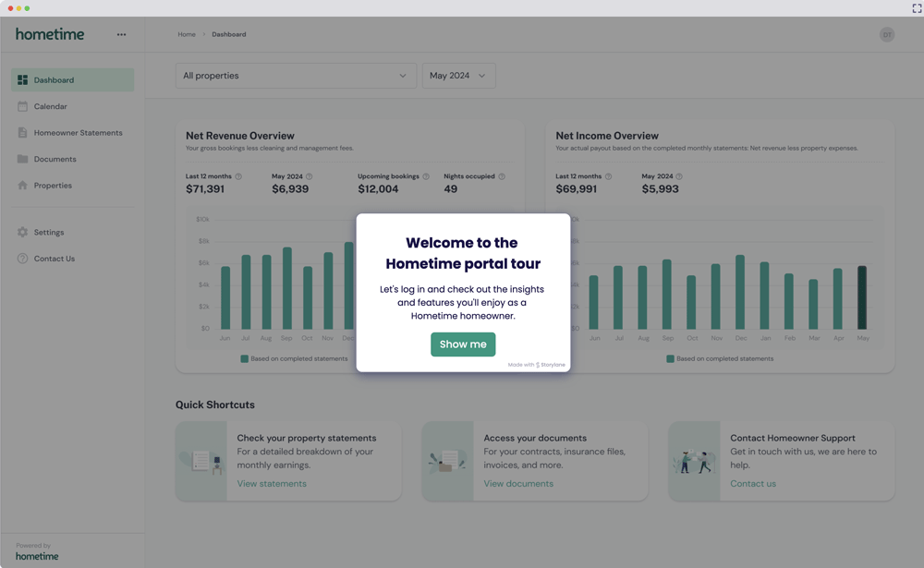The width and height of the screenshot is (924, 568).
Task: Click the macOS red close window dot
Action: pos(10,8)
